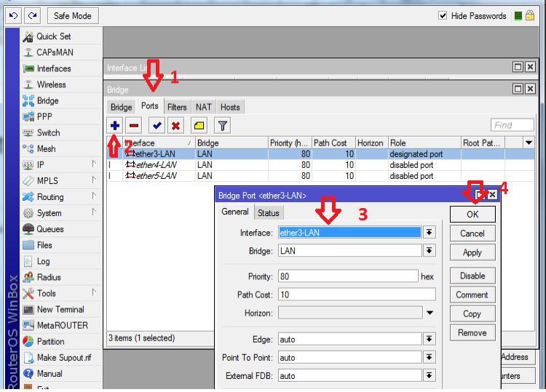Image resolution: width=546 pixels, height=392 pixels.
Task: Click blue checkmark Enable icon
Action: (157, 126)
